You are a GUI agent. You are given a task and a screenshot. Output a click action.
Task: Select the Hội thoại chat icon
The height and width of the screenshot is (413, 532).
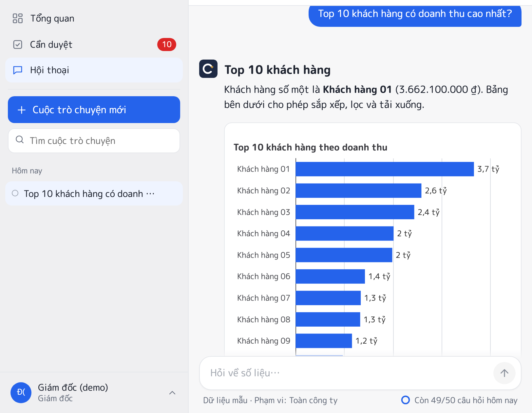coord(18,70)
